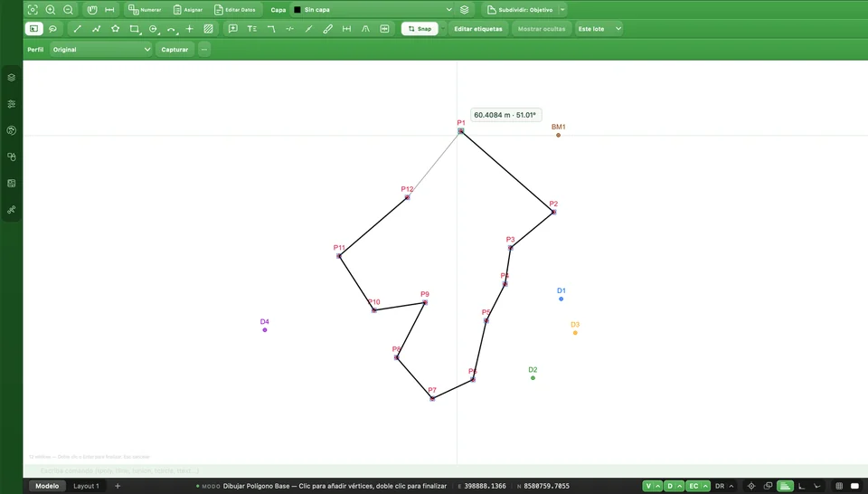Open the sliders settings panel in sidebar
Screen dimensions: 868x494
point(11,104)
